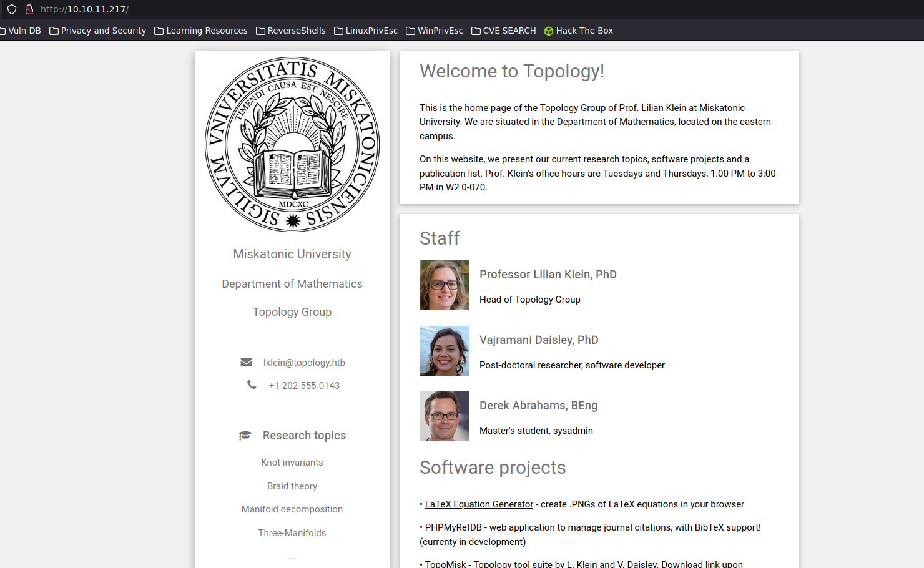Click Professor Lilian Klein's photo
The image size is (924, 568).
(445, 285)
